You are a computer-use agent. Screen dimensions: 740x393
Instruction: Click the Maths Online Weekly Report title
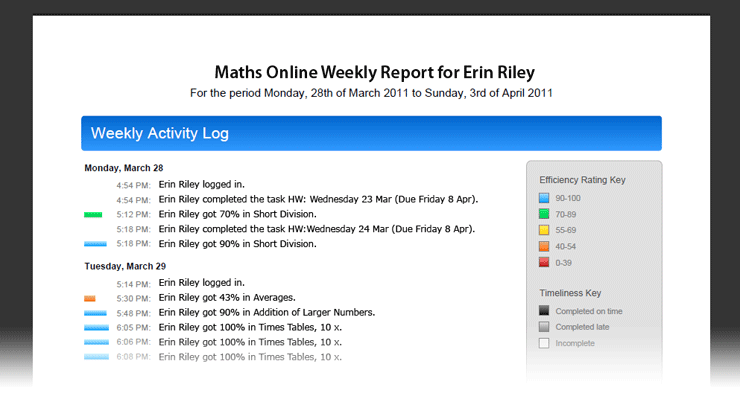(x=374, y=72)
